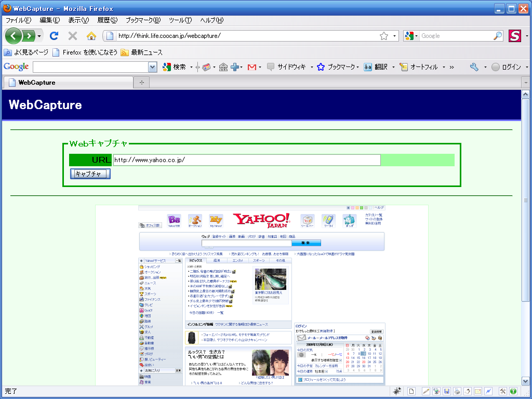The width and height of the screenshot is (532, 399).
Task: Click the bank building toolbar icon
Action: (223, 67)
